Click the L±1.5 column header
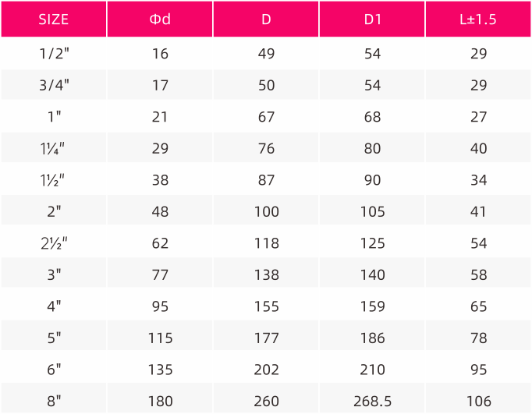This screenshot has height=414, width=532. coord(478,19)
